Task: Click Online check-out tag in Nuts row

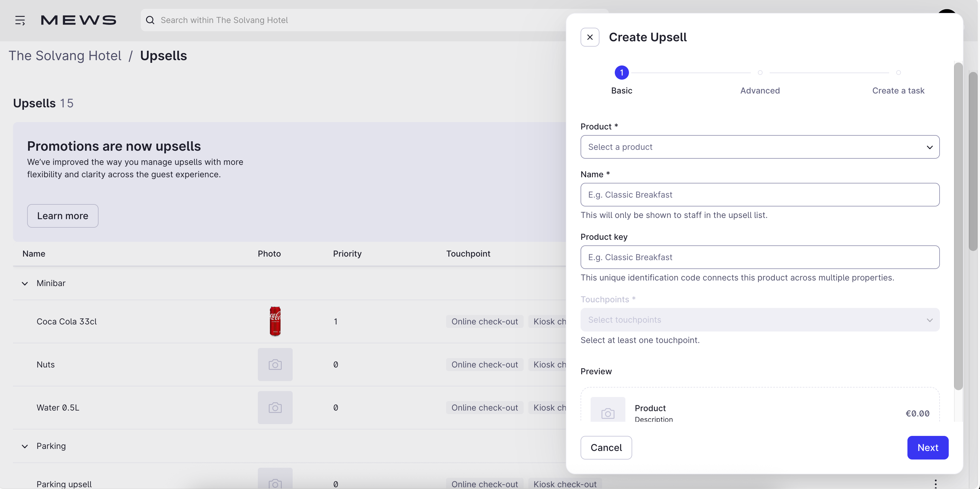Action: pyautogui.click(x=484, y=364)
